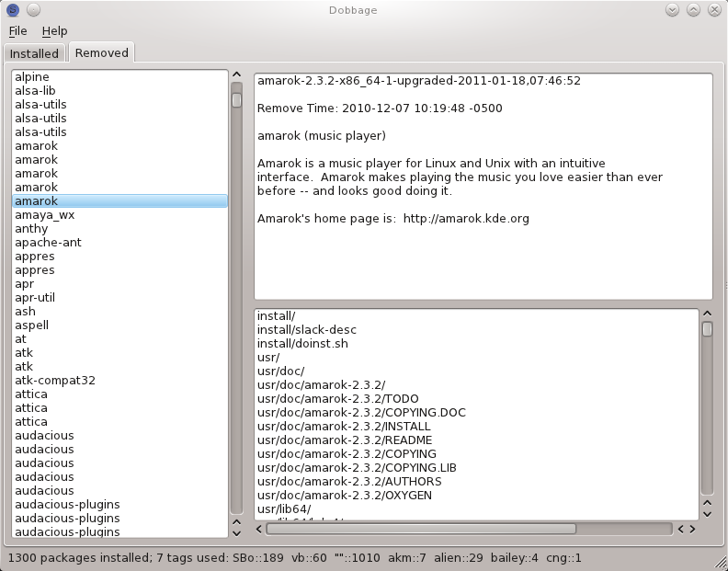Select the apache-ant package
The width and height of the screenshot is (728, 571).
119,242
